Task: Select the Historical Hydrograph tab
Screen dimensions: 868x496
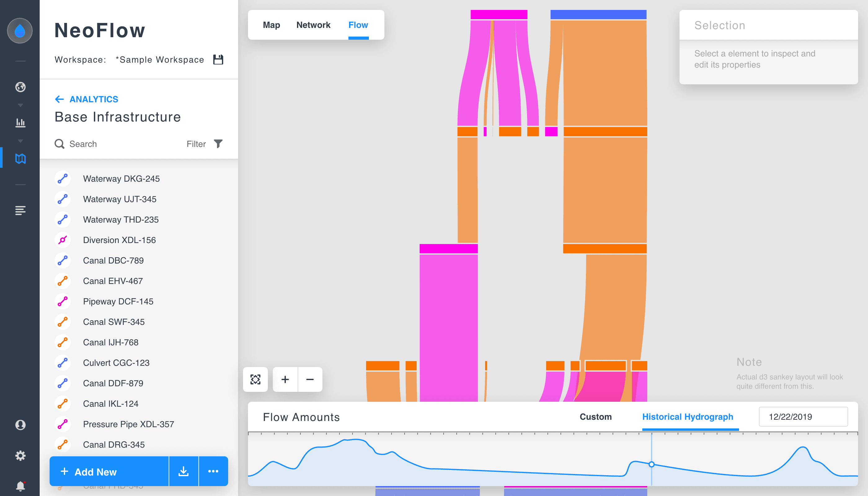Action: coord(688,417)
